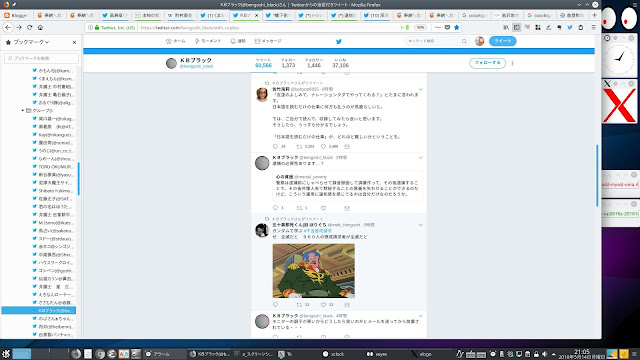This screenshot has height=360, width=640.
Task: Open the Firefox home page icon
Action: pyautogui.click(x=40, y=27)
